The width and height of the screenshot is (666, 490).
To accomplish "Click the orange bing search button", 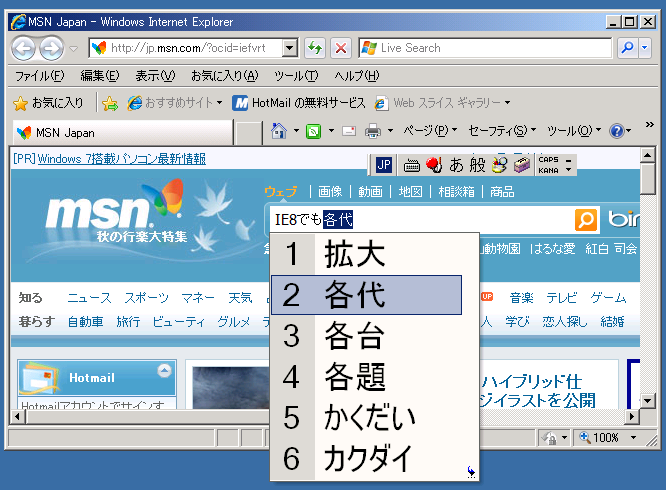I will 586,220.
